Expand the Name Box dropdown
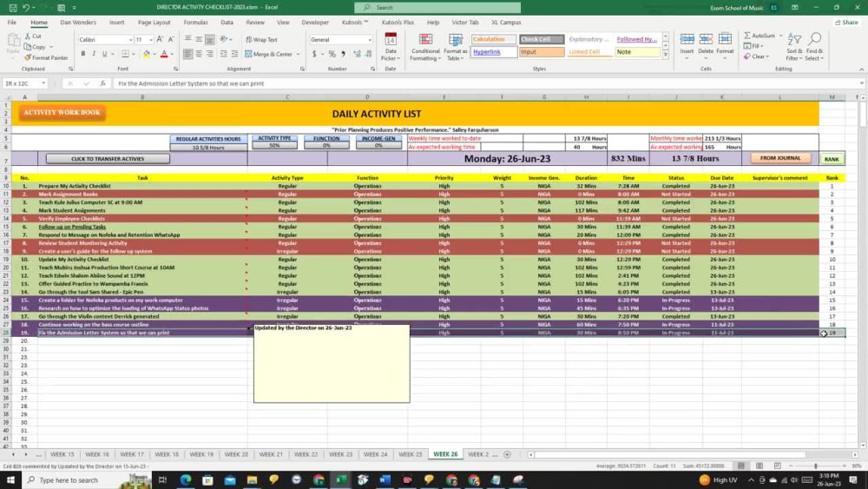 [x=43, y=83]
